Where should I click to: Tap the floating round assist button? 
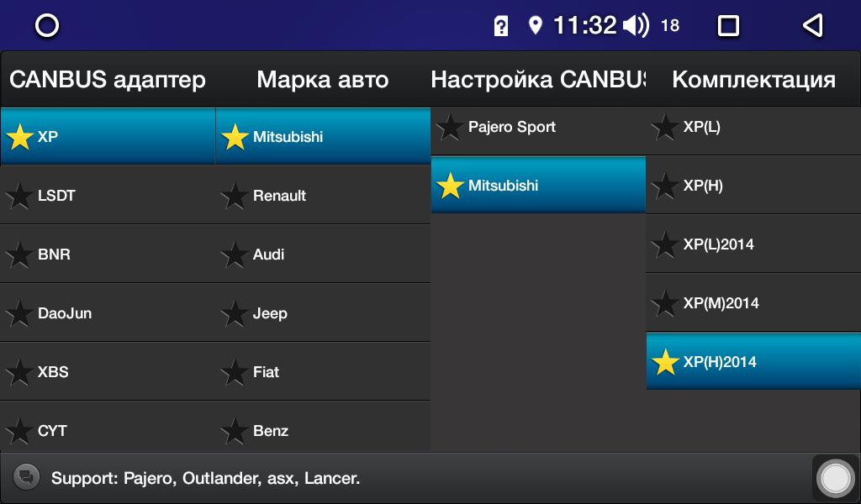pos(835,478)
